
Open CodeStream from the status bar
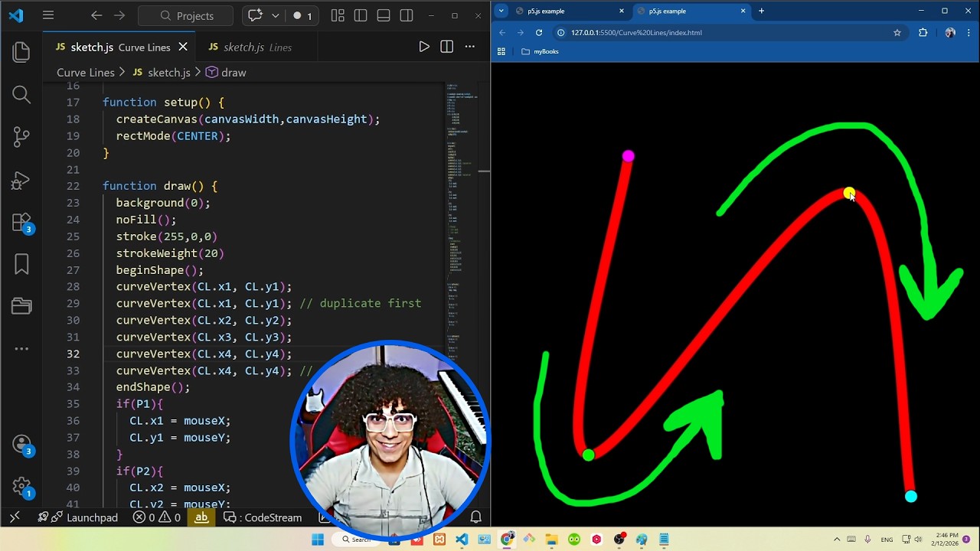click(x=263, y=517)
